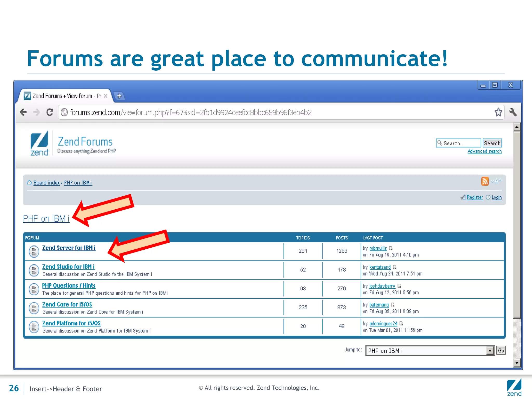This screenshot has width=532, height=399.
Task: Click the Board index home icon
Action: [29, 183]
